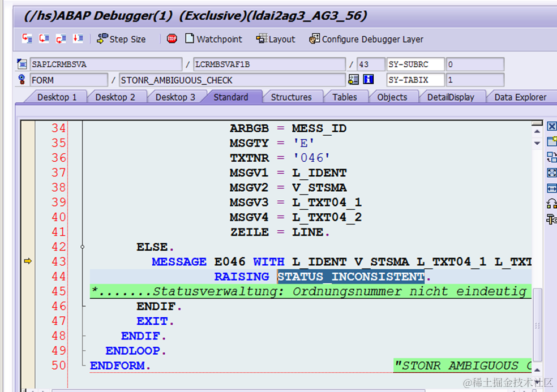Click the LCRMBSVAF1B include field
This screenshot has height=392, width=557.
[269, 64]
